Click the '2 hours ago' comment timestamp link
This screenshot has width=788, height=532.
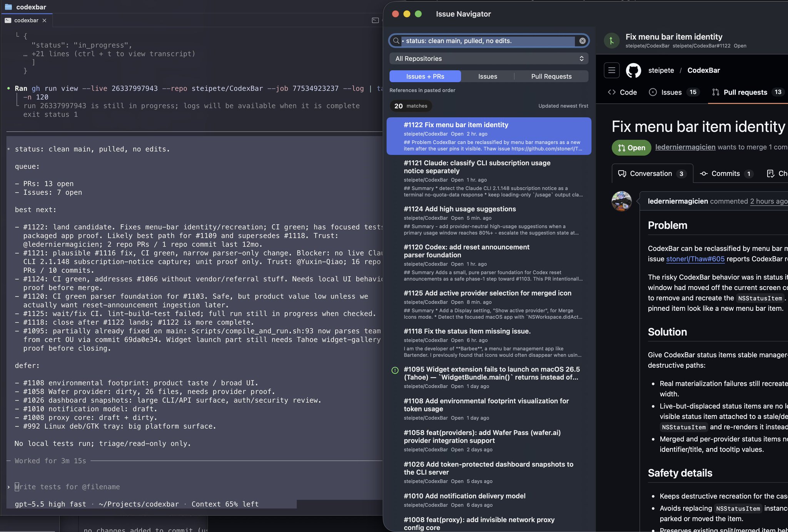769,201
